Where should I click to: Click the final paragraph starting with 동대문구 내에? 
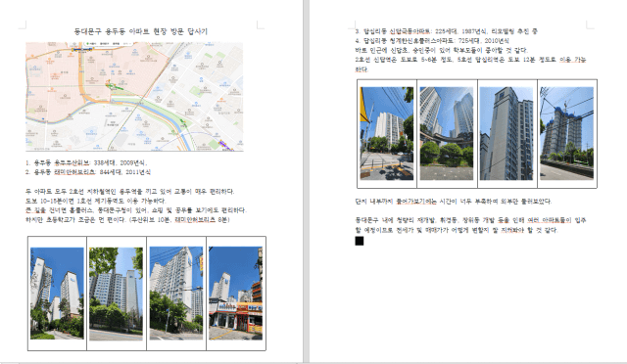click(x=470, y=225)
